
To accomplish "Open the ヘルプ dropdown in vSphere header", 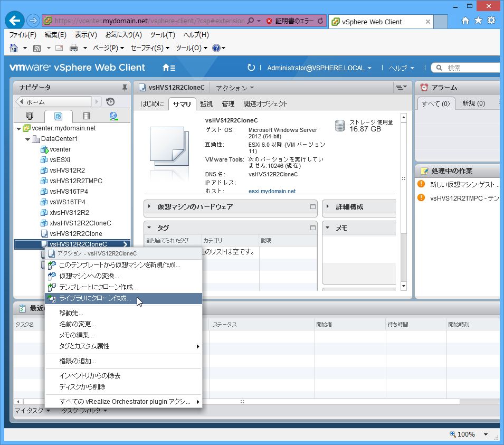I will (402, 68).
